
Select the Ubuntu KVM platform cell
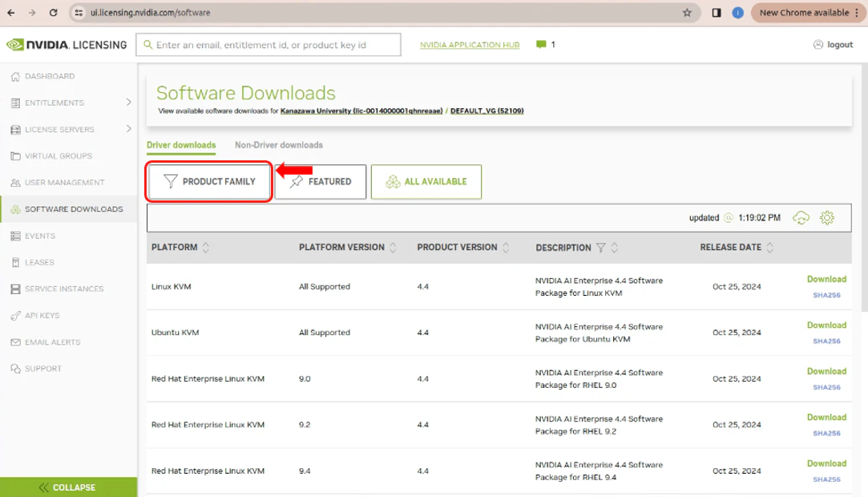click(x=175, y=332)
